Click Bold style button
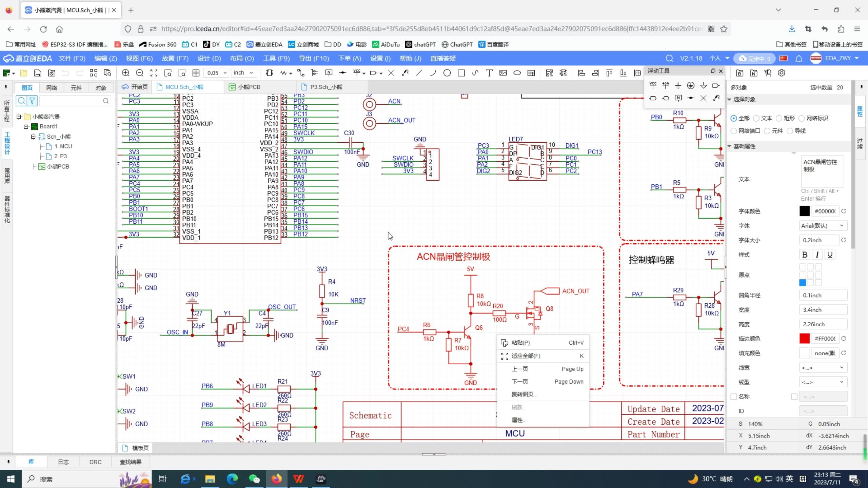Image resolution: width=868 pixels, height=488 pixels. point(805,255)
